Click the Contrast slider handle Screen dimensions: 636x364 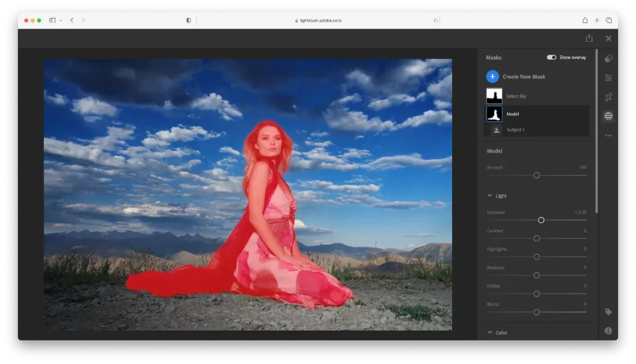click(537, 239)
